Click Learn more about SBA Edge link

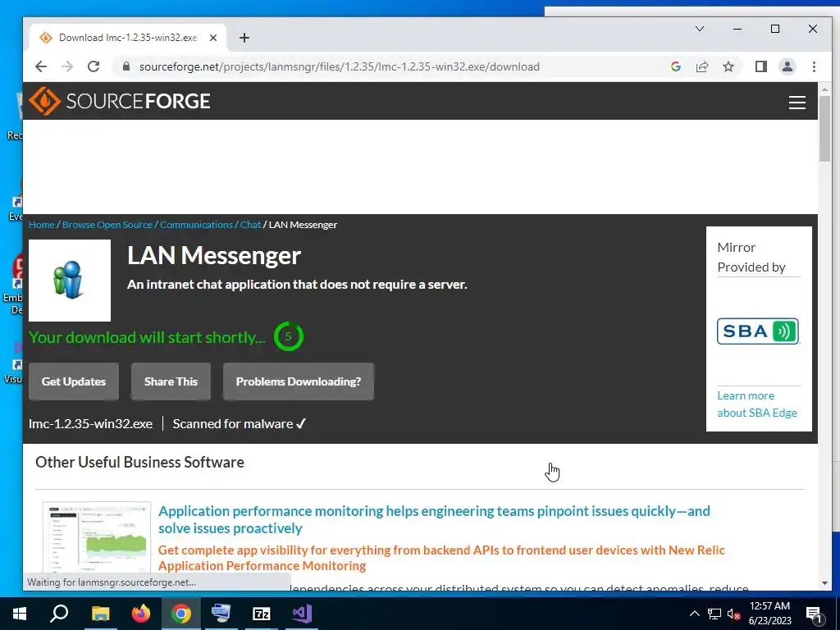(757, 404)
